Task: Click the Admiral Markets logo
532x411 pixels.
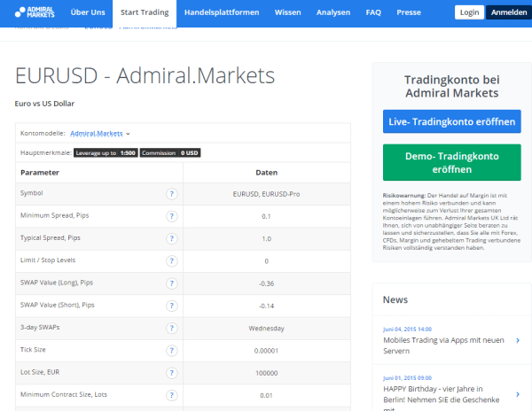Action: (35, 12)
